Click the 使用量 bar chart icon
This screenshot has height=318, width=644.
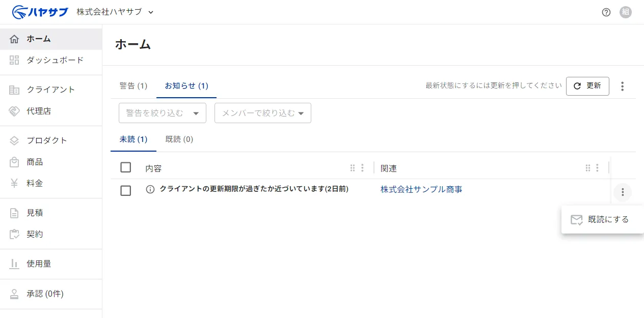(x=14, y=264)
